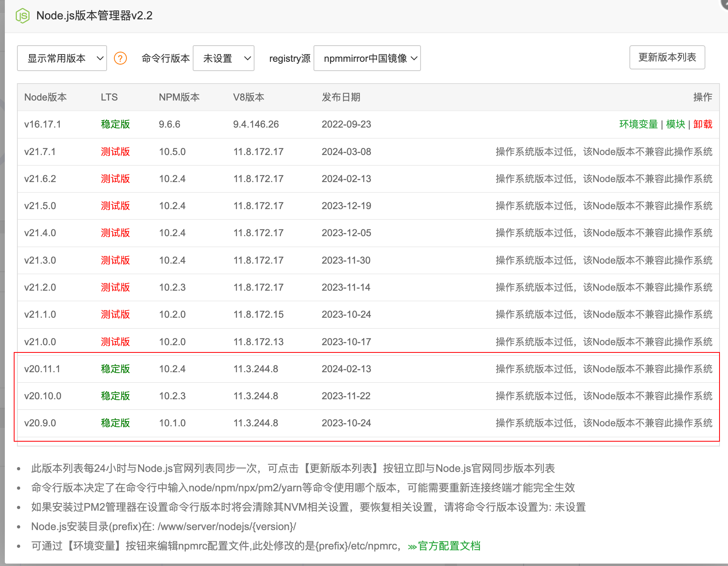Select the v21.5.0 version cell
Image resolution: width=728 pixels, height=566 pixels.
(x=40, y=206)
